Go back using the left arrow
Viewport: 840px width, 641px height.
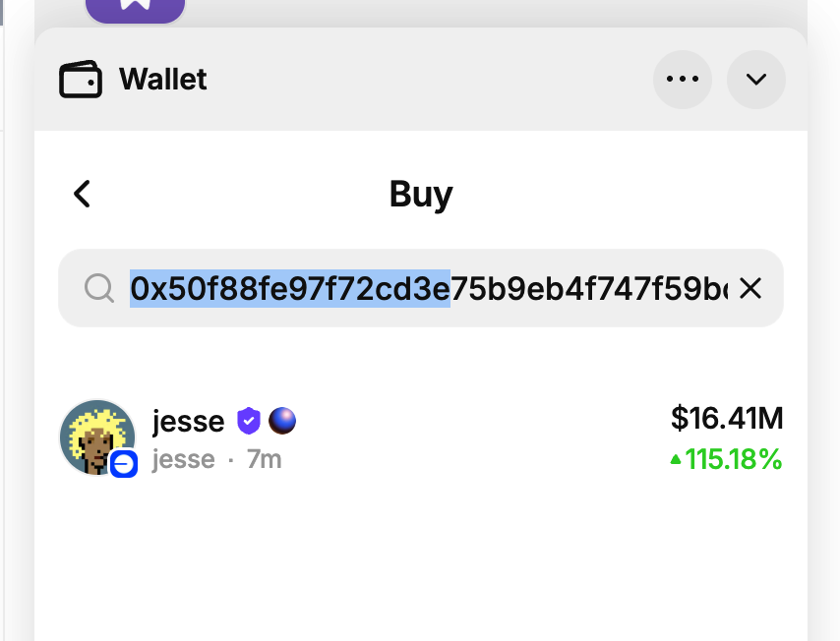tap(83, 194)
